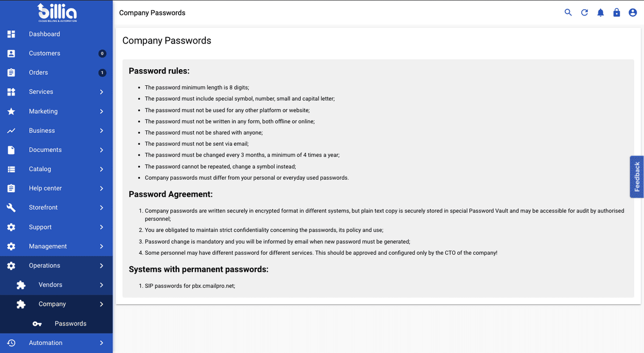Viewport: 644px width, 353px height.
Task: Collapse the Operations section chevron
Action: [102, 266]
